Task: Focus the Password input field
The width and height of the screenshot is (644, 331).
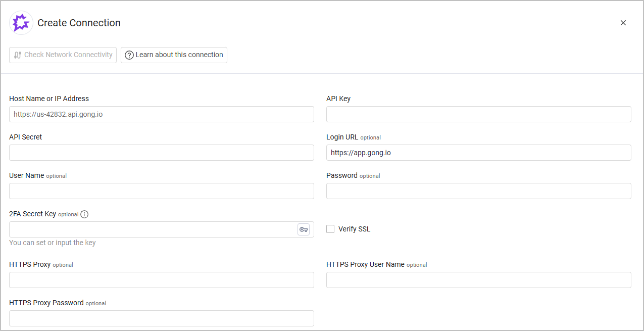Action: click(x=478, y=191)
